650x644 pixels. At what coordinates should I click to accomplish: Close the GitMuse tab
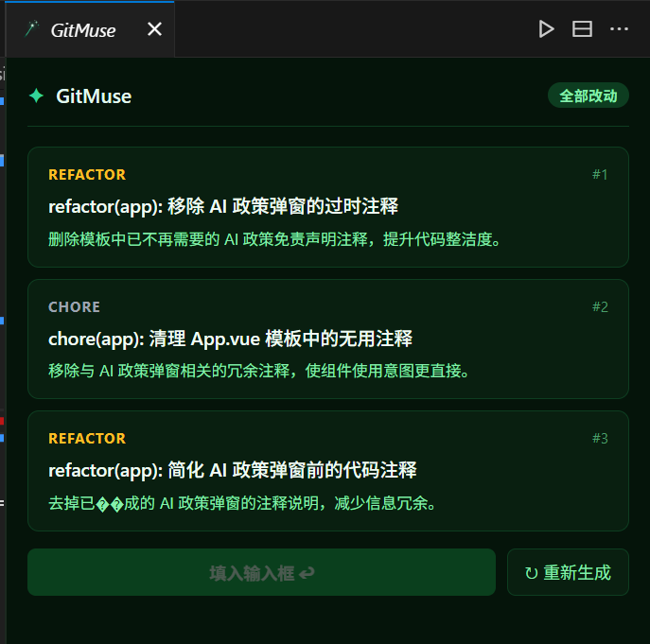(x=154, y=29)
